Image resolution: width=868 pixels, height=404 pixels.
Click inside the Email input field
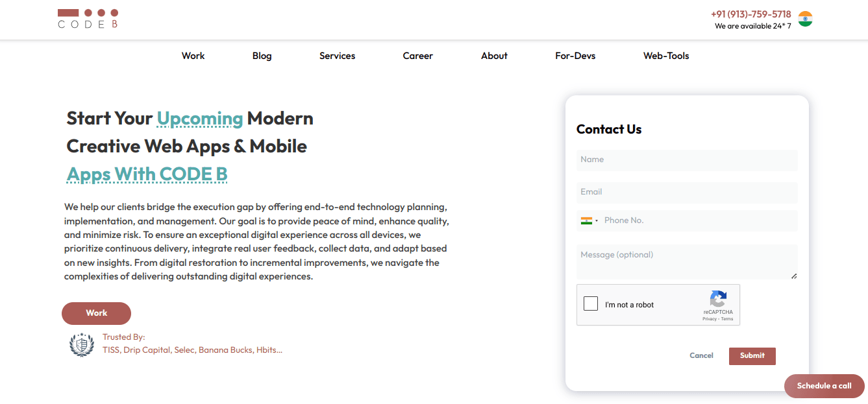pyautogui.click(x=687, y=192)
